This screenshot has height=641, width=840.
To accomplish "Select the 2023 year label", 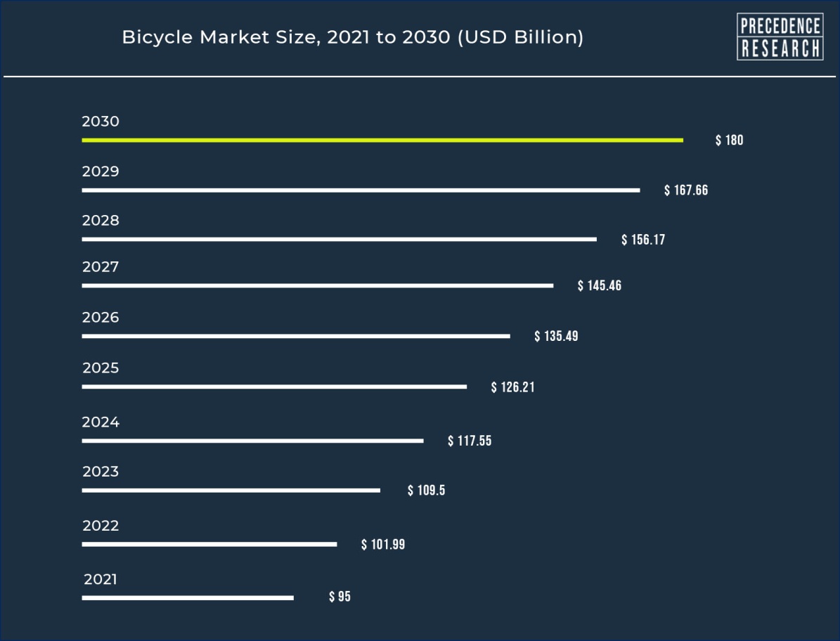I will coord(101,472).
